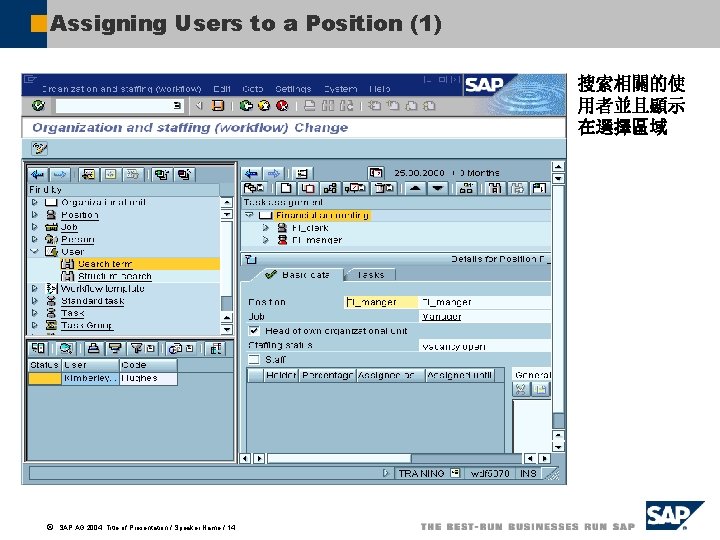Click the yellow Exit round icon
720x540 pixels.
(264, 106)
